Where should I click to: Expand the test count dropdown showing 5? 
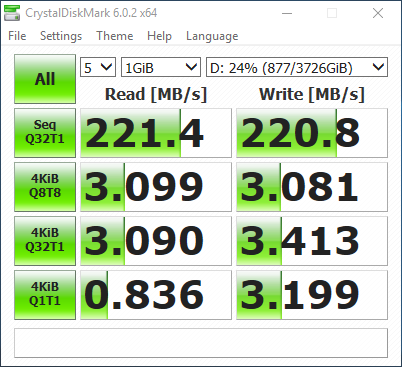click(x=98, y=67)
